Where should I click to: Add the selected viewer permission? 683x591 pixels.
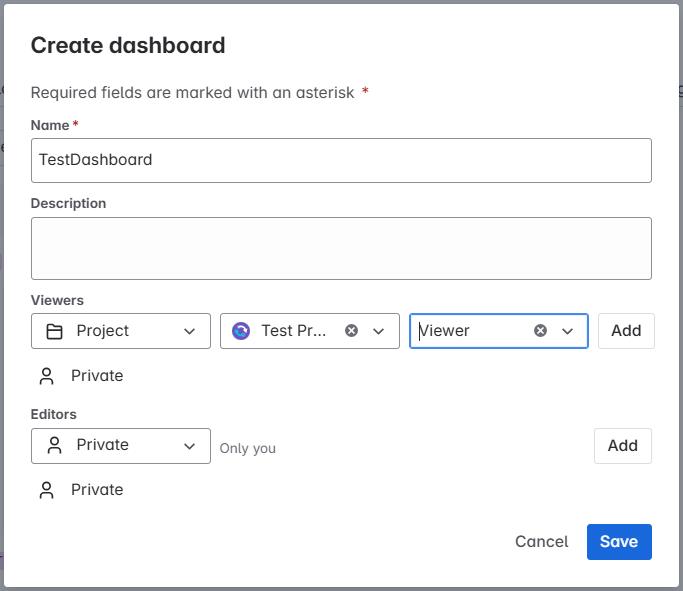coord(626,331)
